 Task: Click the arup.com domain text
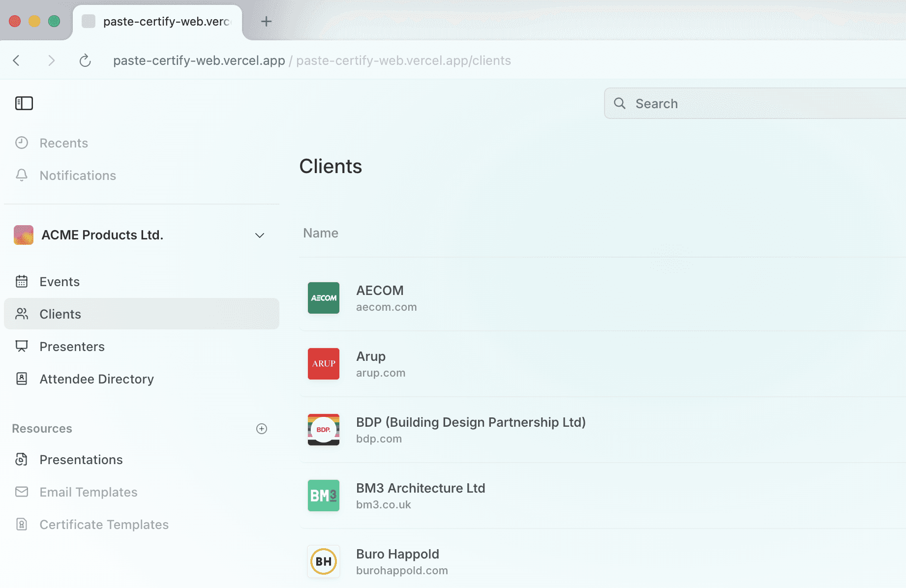tap(381, 373)
